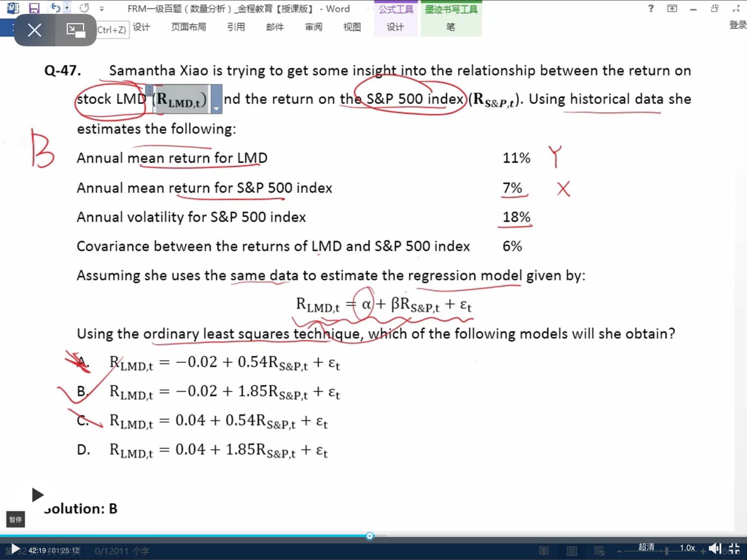Open the 页面布局 ribbon tab
The width and height of the screenshot is (747, 560).
[x=188, y=27]
